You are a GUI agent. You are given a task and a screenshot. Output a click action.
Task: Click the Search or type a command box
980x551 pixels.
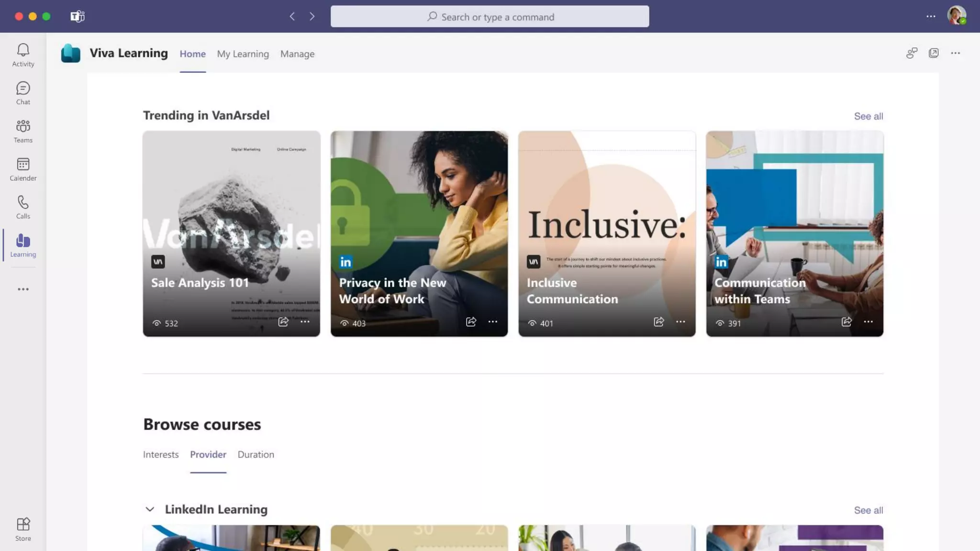pos(490,17)
